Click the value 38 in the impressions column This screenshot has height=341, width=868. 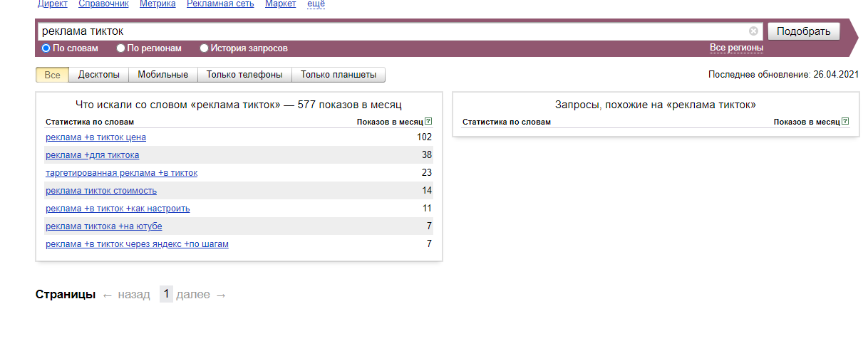click(x=427, y=155)
